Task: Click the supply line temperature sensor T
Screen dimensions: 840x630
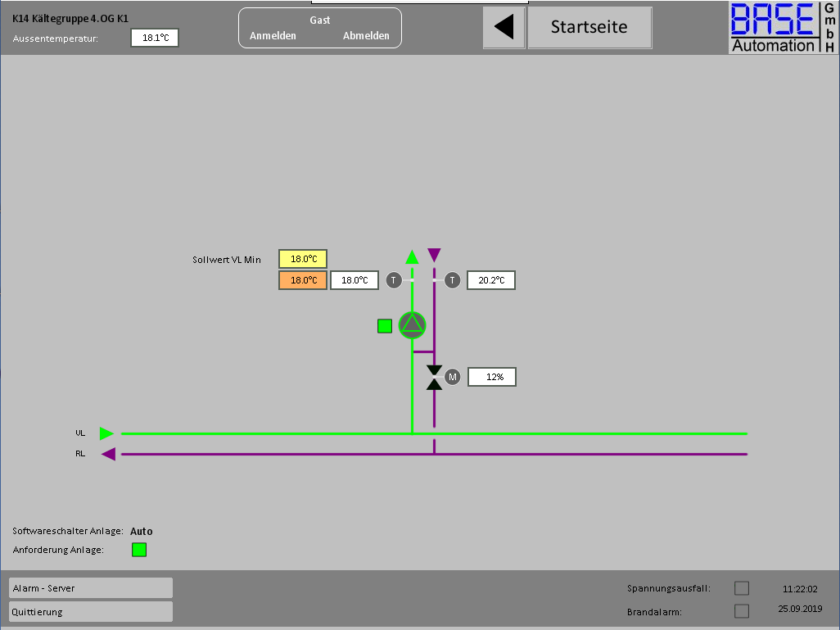Action: tap(394, 280)
